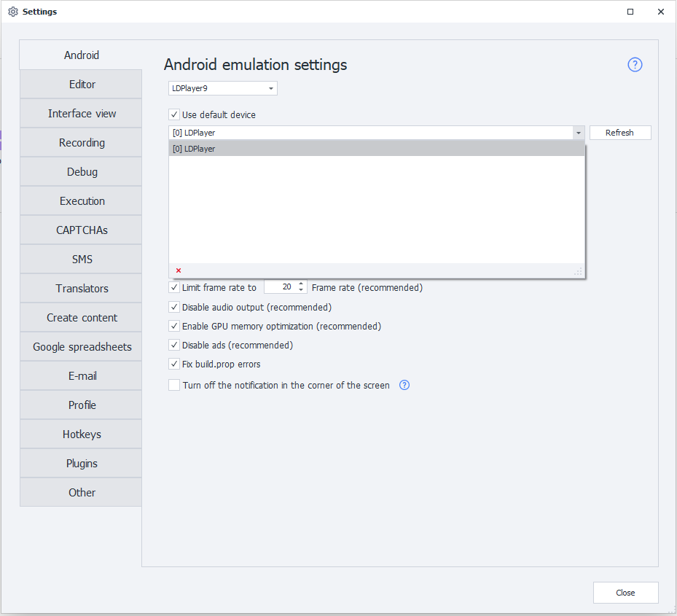The height and width of the screenshot is (616, 677).
Task: Click the frame rate value field
Action: 281,287
